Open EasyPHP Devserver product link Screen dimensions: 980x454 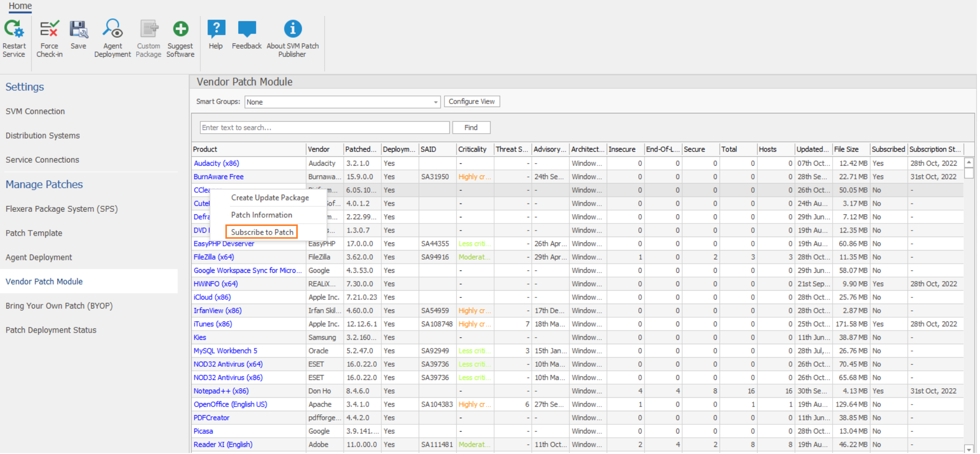pyautogui.click(x=224, y=244)
